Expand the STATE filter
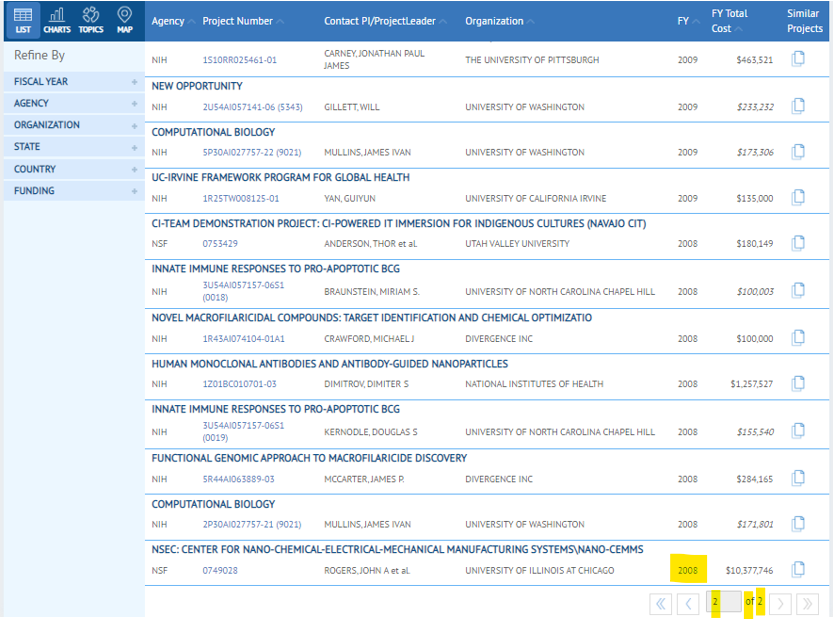 (x=74, y=147)
